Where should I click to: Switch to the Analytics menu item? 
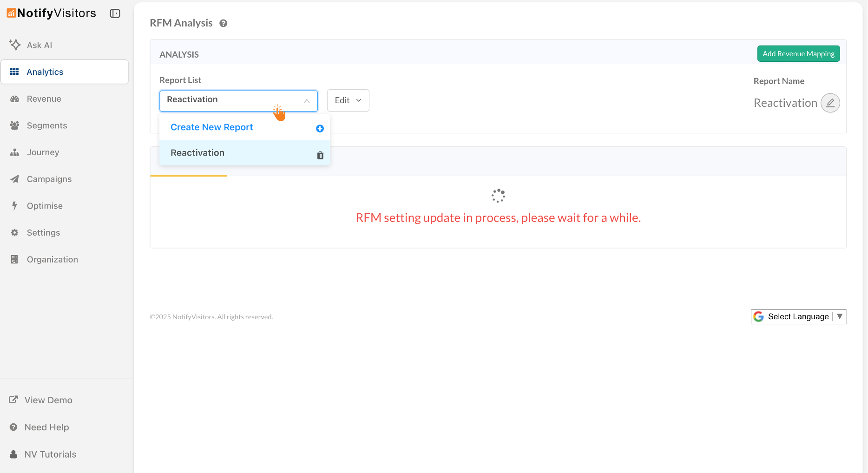point(45,72)
